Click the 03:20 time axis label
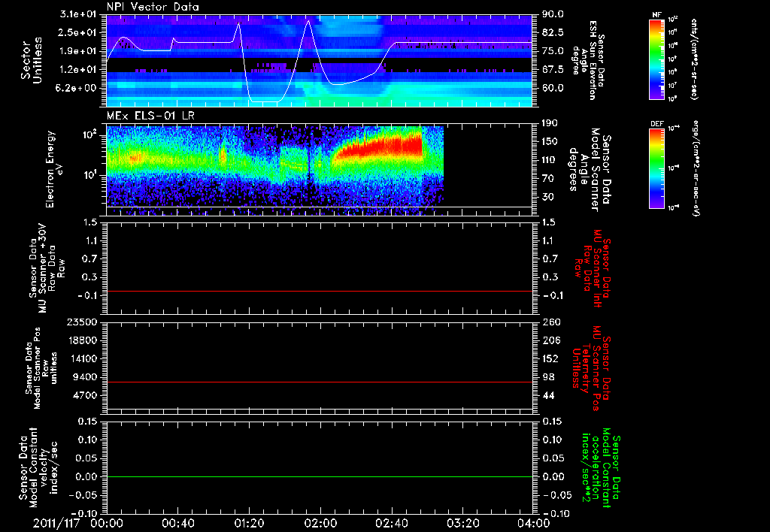The width and height of the screenshot is (770, 532). (462, 522)
